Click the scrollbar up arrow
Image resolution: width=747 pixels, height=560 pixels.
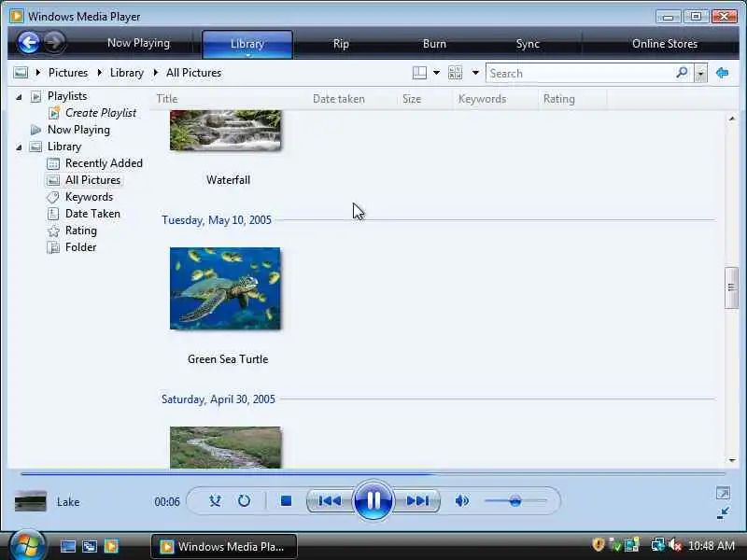click(732, 119)
